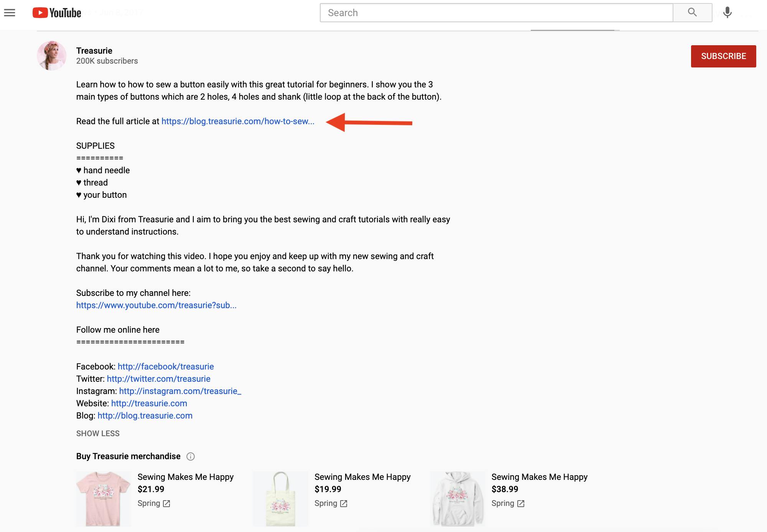767x532 pixels.
Task: Click the 200K subscribers text
Action: (107, 61)
